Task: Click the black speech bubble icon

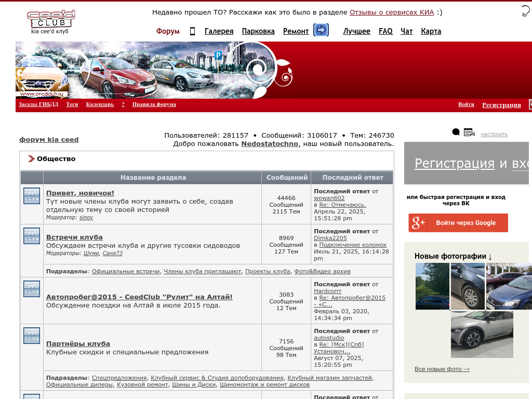Action: point(456,132)
